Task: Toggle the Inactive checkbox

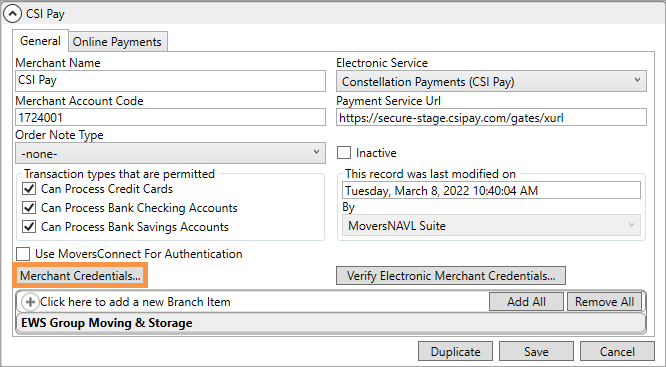Action: (344, 152)
